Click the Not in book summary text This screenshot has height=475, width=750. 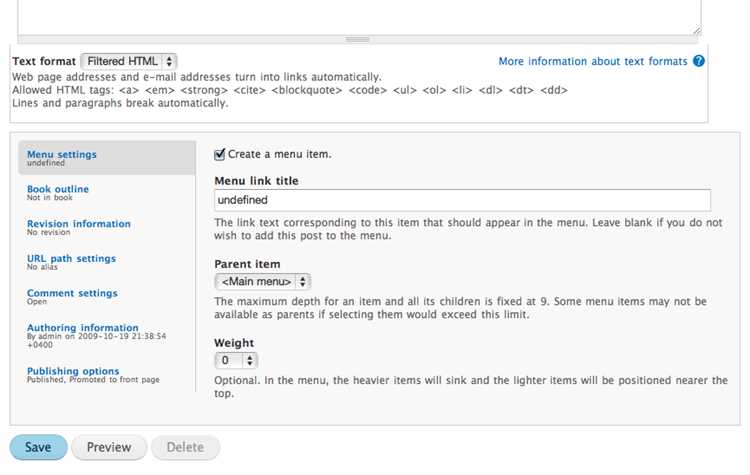(x=50, y=198)
